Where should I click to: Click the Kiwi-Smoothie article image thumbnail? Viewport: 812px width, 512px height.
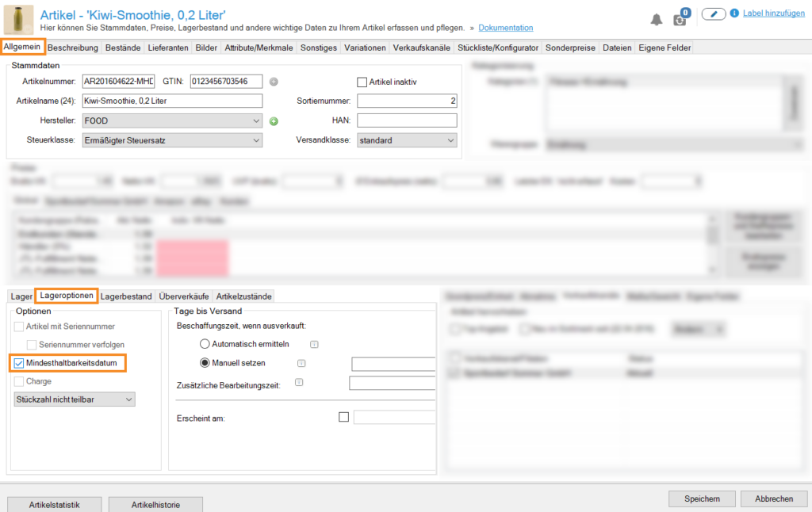click(x=18, y=19)
